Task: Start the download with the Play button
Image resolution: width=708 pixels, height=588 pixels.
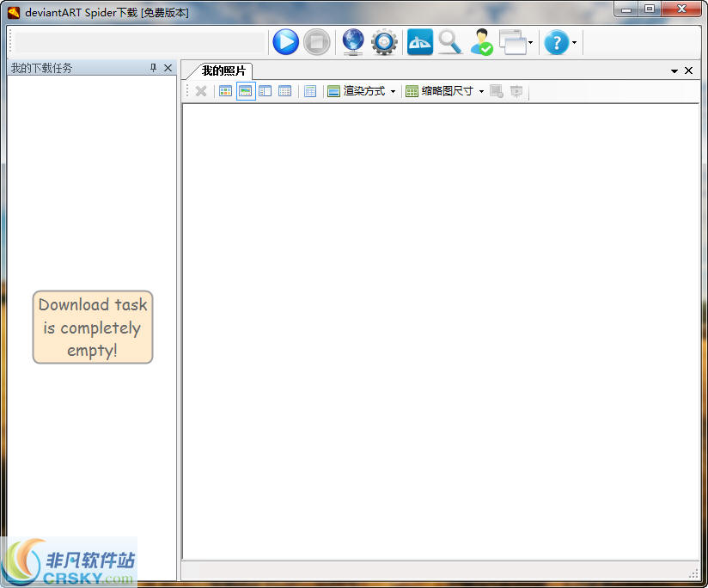Action: pyautogui.click(x=285, y=41)
